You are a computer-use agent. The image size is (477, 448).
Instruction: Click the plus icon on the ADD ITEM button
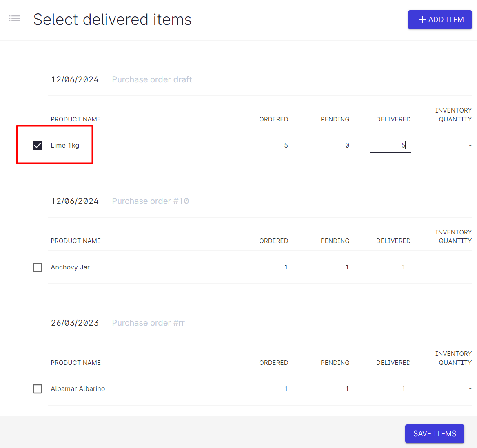point(422,20)
